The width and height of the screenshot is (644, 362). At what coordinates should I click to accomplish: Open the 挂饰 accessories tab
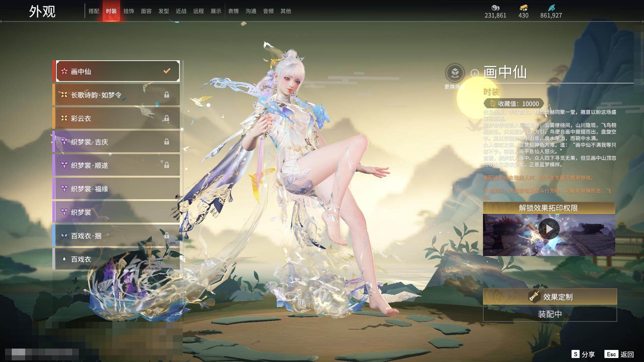tap(129, 11)
